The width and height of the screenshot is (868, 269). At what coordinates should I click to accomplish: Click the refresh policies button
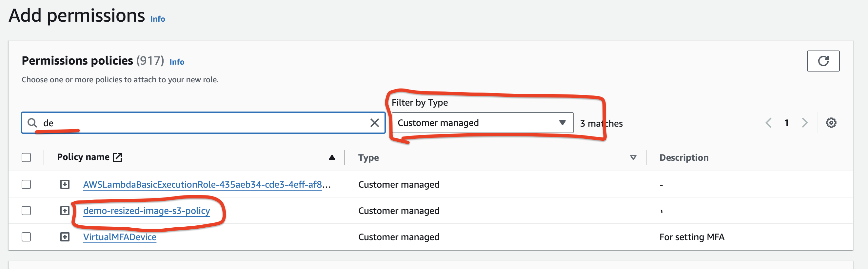822,61
